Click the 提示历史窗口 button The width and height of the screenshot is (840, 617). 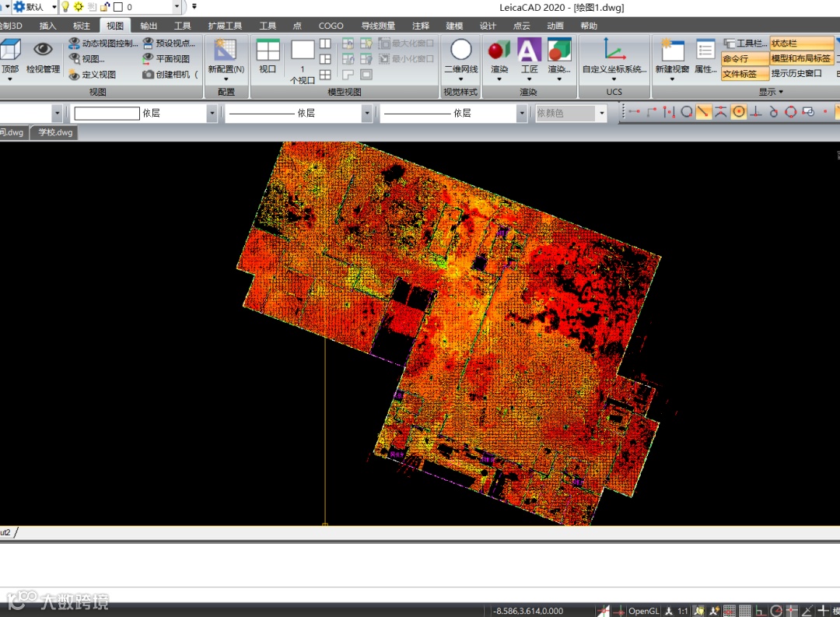pos(796,74)
